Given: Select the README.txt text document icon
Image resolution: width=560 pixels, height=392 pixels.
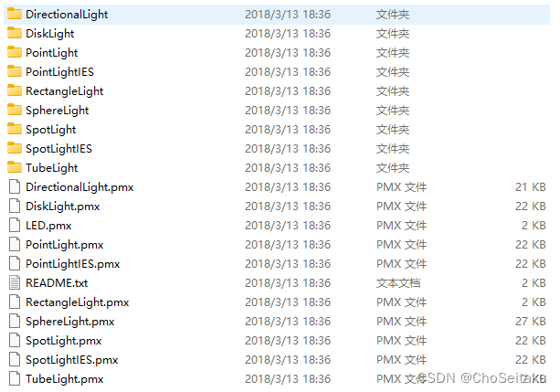Looking at the screenshot, I should [x=15, y=282].
